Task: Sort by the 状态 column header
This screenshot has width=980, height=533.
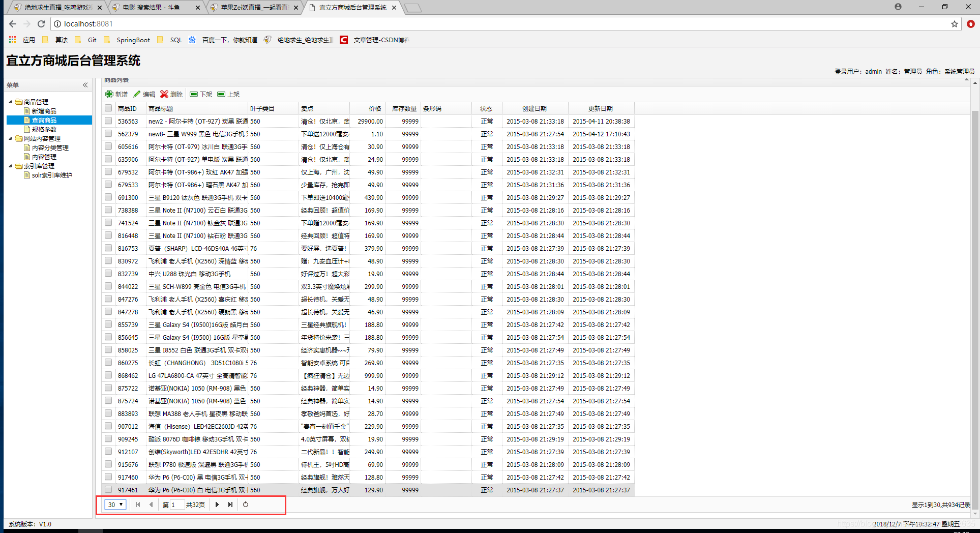Action: pos(487,108)
